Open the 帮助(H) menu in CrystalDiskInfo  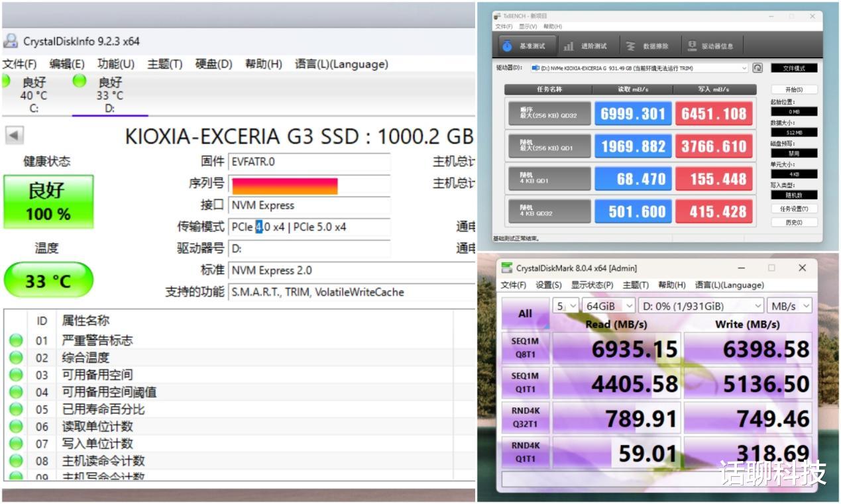[x=263, y=64]
